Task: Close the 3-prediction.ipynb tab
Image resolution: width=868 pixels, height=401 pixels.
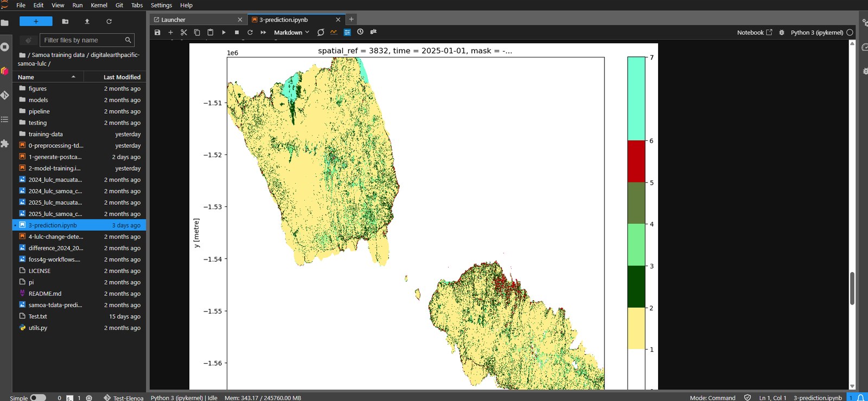Action: [x=338, y=20]
